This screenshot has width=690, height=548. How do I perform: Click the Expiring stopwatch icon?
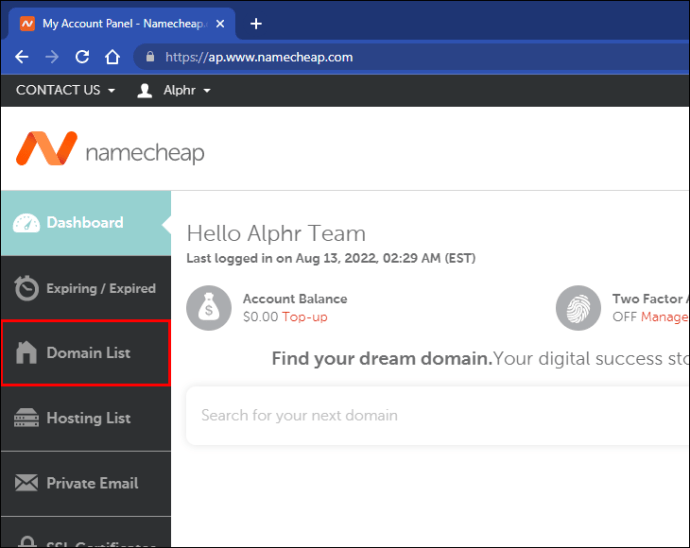pos(26,288)
